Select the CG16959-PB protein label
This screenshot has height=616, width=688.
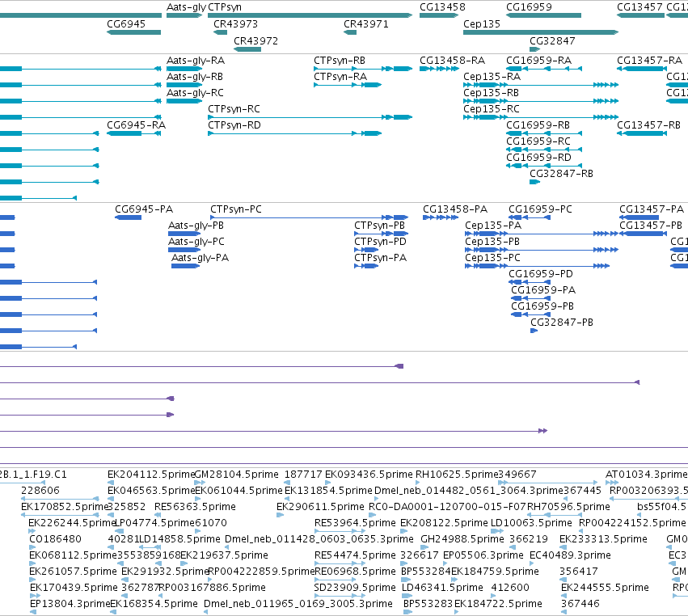(x=542, y=306)
